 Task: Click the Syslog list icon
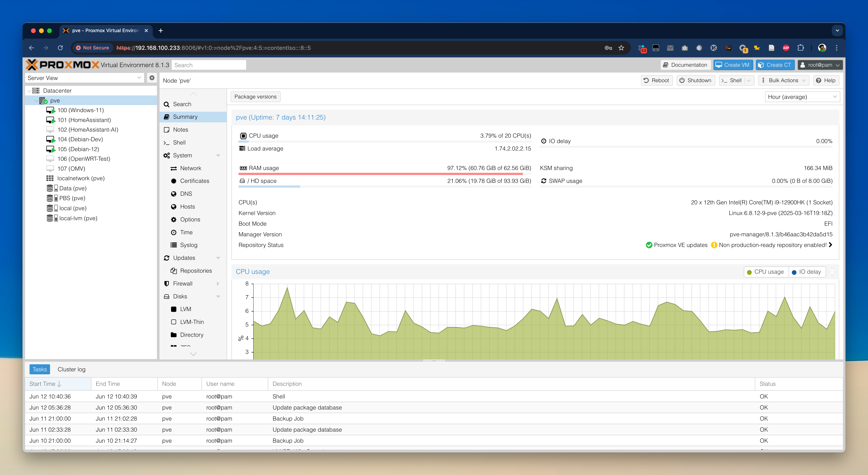click(x=174, y=245)
